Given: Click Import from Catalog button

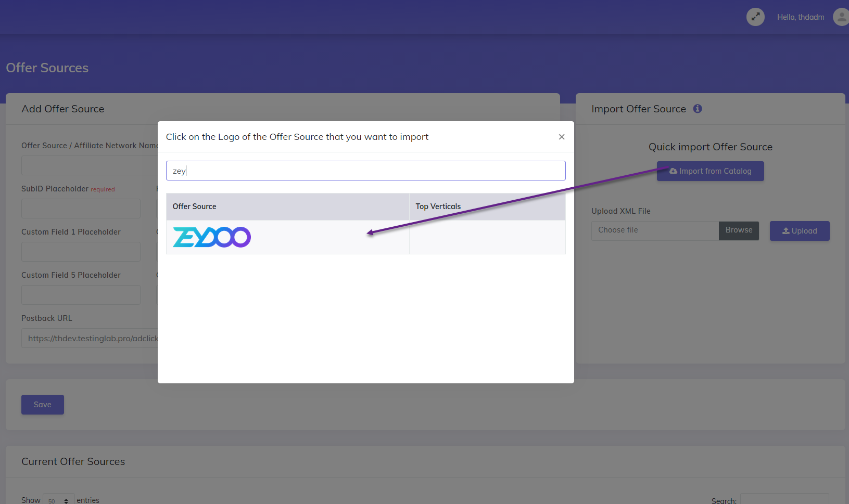Looking at the screenshot, I should click(710, 171).
